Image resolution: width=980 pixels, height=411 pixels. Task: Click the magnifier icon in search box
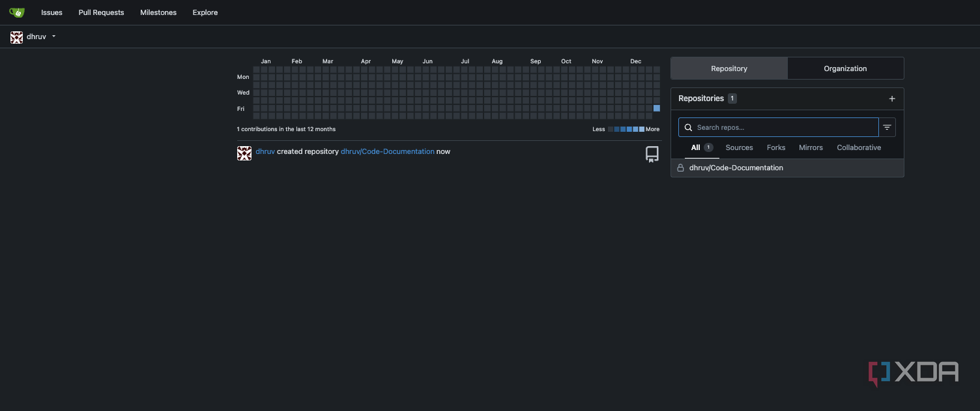[688, 127]
